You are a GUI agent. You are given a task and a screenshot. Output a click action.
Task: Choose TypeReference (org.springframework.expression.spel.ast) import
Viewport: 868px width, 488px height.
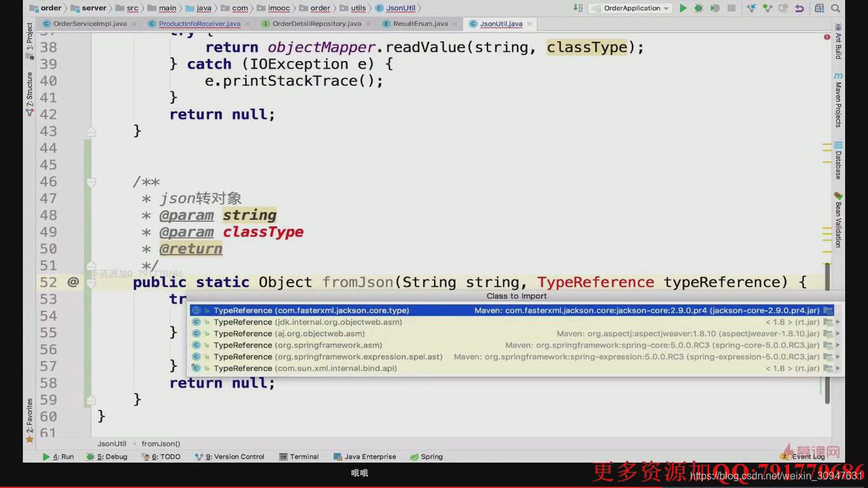(x=517, y=356)
